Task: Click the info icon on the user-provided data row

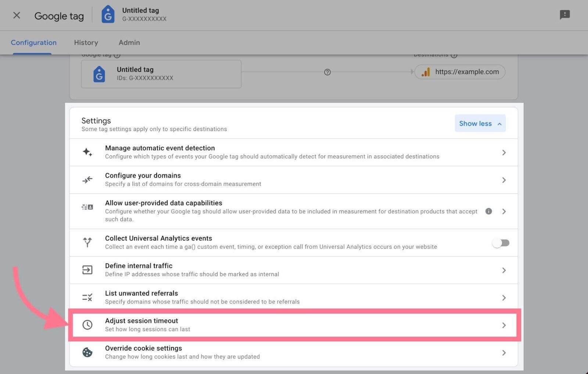Action: pos(488,211)
